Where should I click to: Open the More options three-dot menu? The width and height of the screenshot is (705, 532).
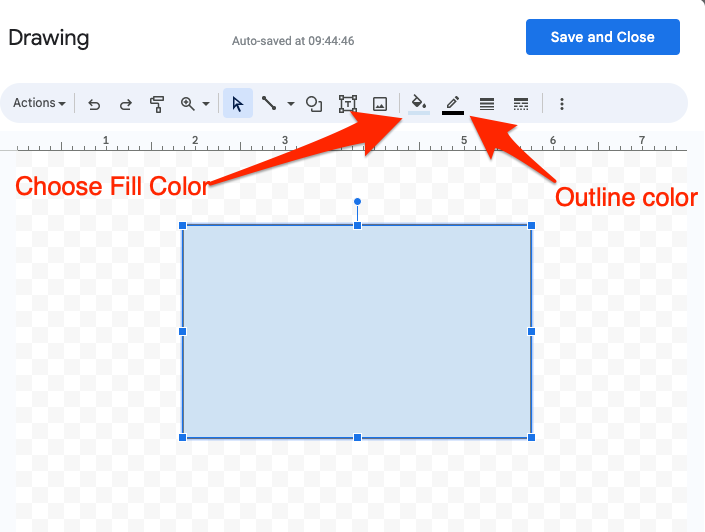pyautogui.click(x=562, y=104)
